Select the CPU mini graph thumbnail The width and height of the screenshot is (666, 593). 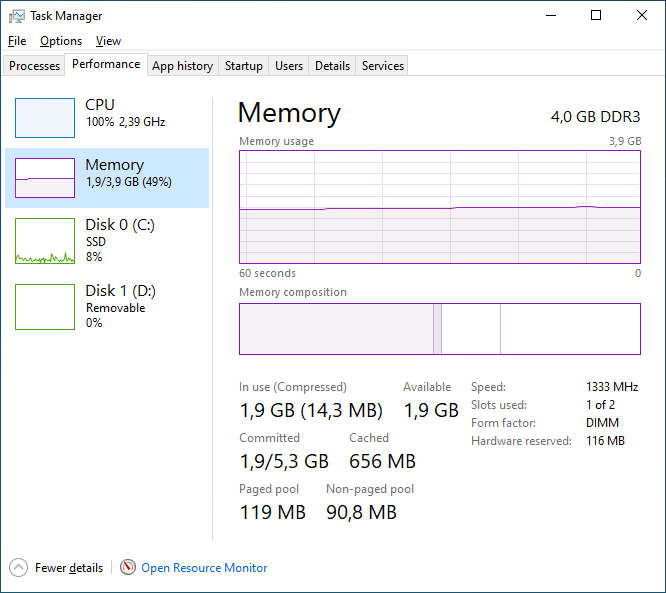tap(45, 118)
